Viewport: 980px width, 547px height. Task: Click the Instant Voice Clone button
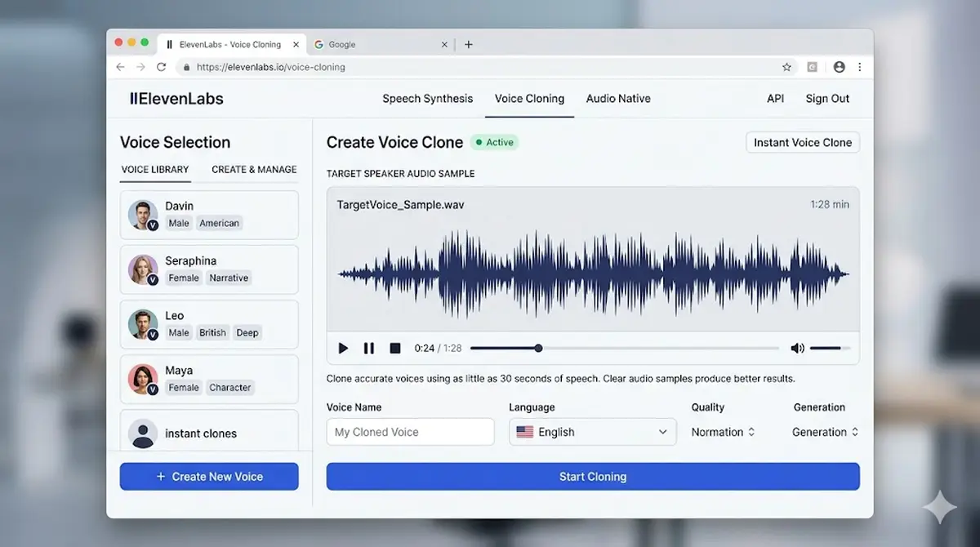803,142
